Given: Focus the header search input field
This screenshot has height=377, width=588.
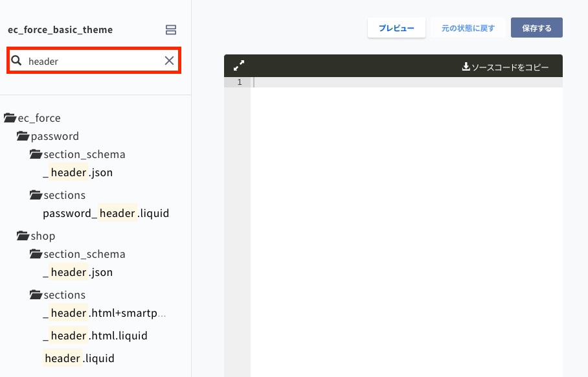Looking at the screenshot, I should [94, 60].
